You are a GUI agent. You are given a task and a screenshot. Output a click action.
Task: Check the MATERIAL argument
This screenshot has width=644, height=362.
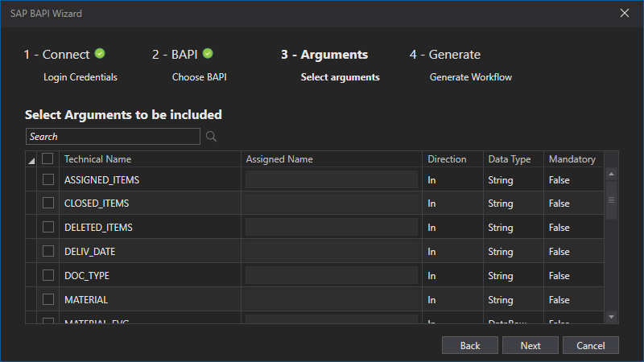click(x=48, y=299)
